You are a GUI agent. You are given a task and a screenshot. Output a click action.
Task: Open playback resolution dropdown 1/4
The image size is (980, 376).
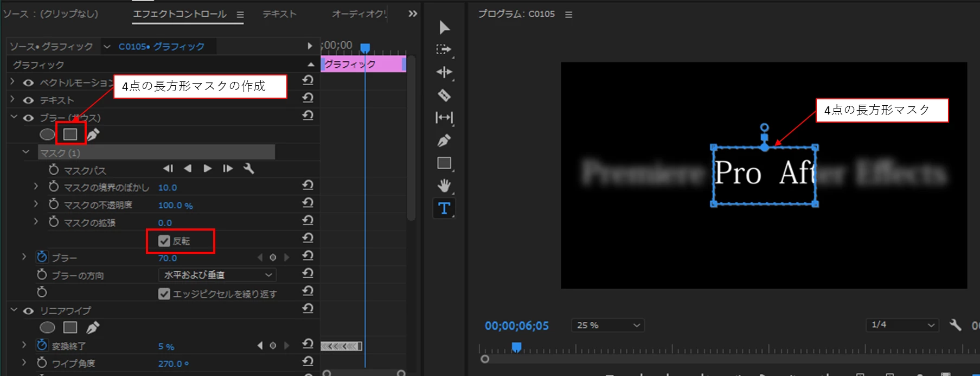(x=902, y=325)
